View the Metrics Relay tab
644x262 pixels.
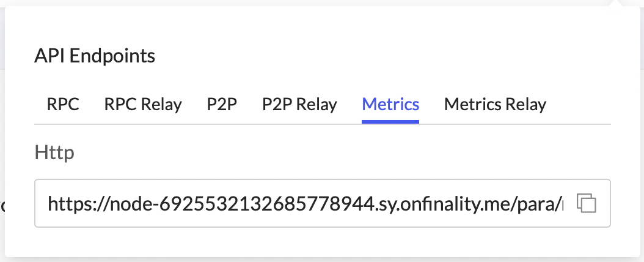(x=495, y=104)
